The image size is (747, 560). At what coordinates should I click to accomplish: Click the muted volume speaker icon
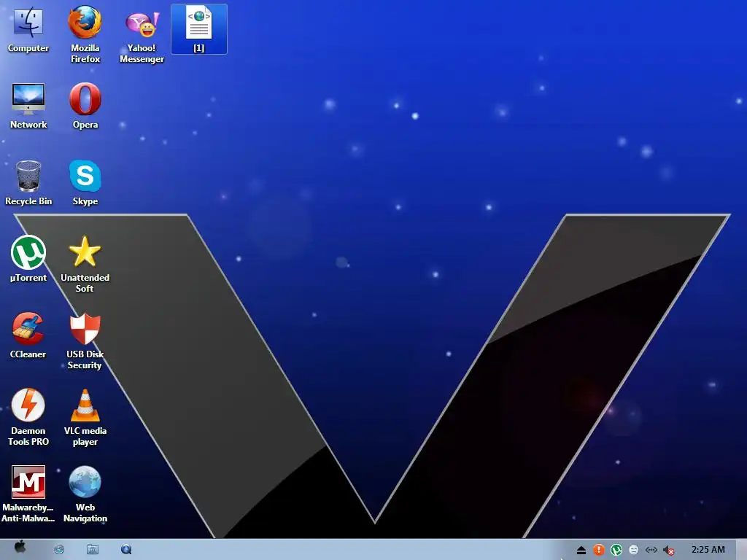click(x=669, y=551)
